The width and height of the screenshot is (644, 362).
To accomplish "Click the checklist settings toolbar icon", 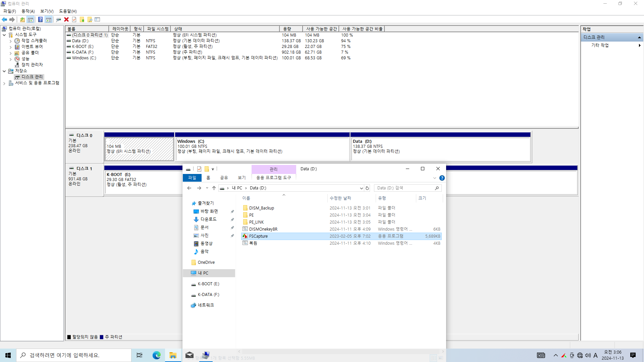I will (98, 19).
